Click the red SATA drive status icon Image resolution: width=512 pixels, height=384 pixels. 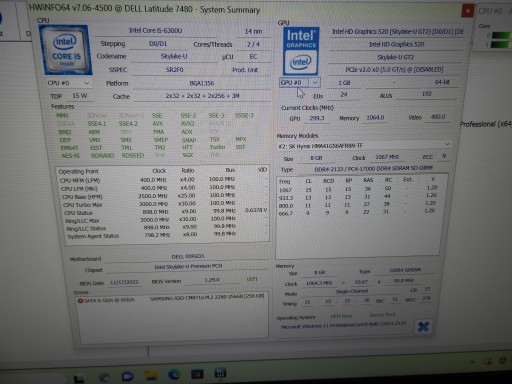(x=80, y=301)
